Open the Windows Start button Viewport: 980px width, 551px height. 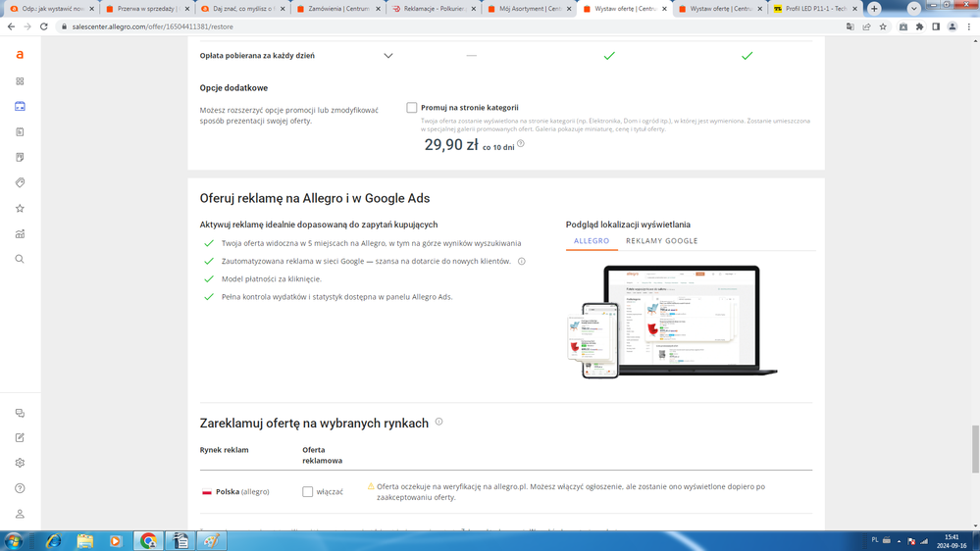(13, 541)
